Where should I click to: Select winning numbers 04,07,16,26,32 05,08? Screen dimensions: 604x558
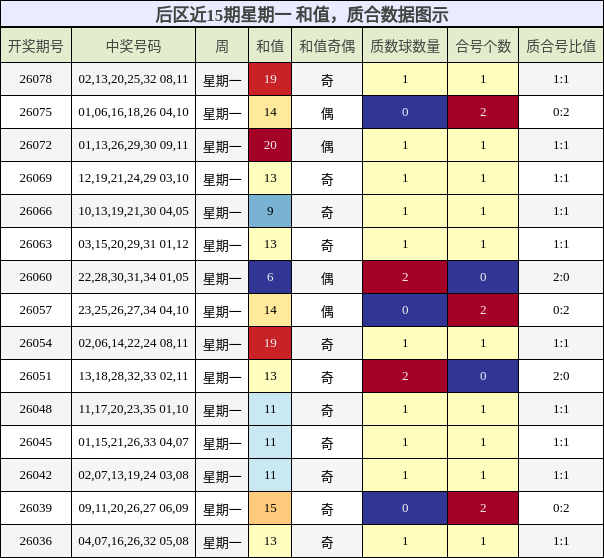133,541
